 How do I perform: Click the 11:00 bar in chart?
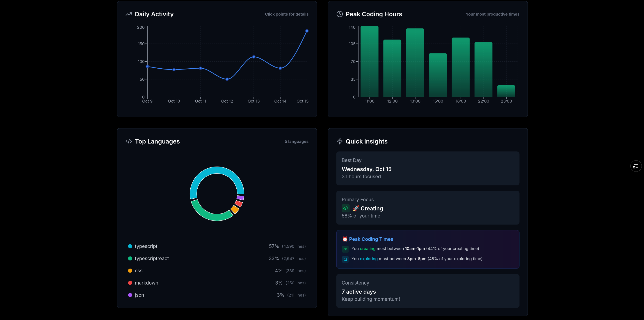click(x=369, y=61)
